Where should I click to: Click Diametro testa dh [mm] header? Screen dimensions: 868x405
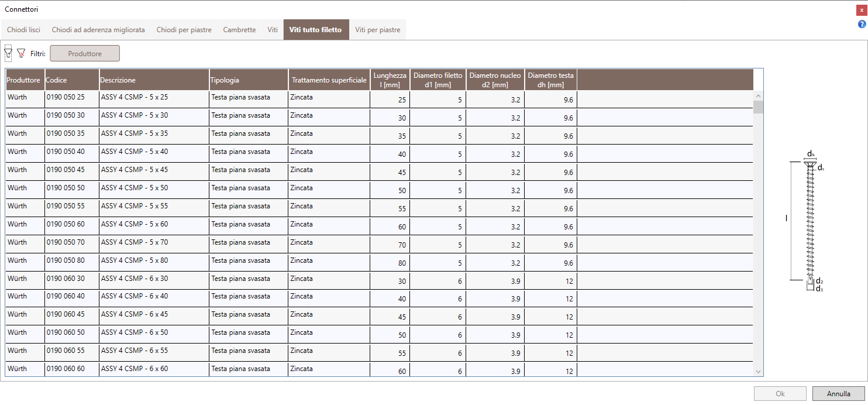coord(551,80)
